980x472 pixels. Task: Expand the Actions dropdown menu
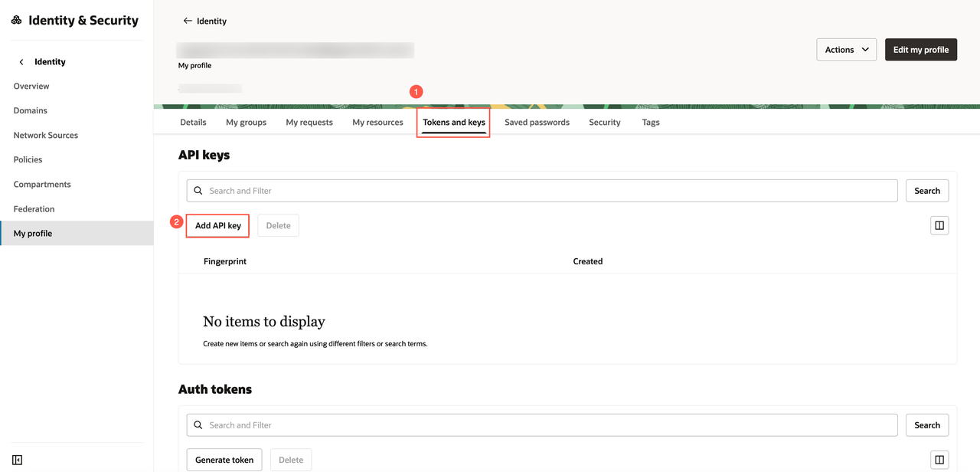coord(846,50)
